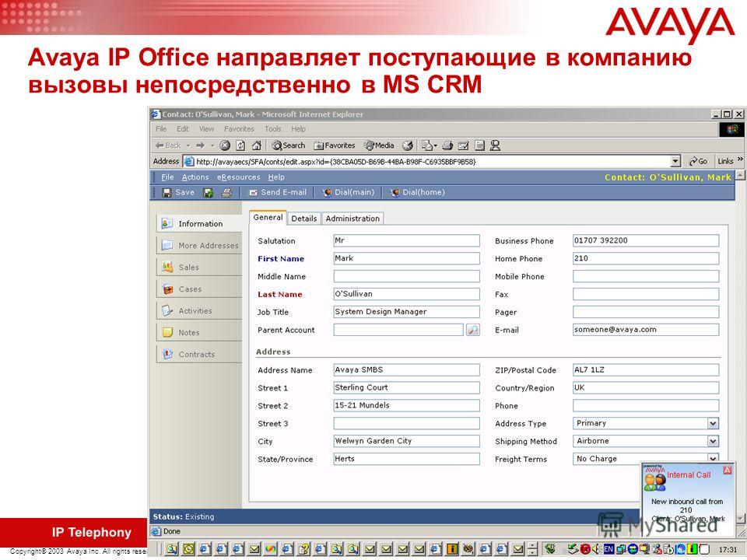Click the City field
This screenshot has width=747, height=560.
click(406, 441)
